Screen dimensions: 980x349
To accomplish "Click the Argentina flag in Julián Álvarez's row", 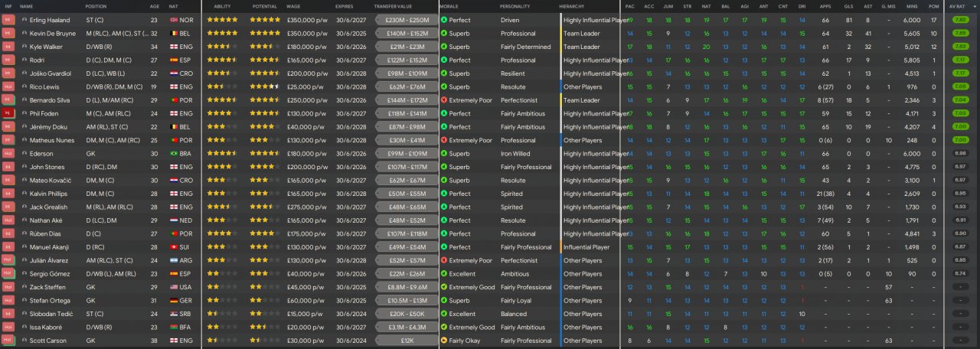I will 174,260.
